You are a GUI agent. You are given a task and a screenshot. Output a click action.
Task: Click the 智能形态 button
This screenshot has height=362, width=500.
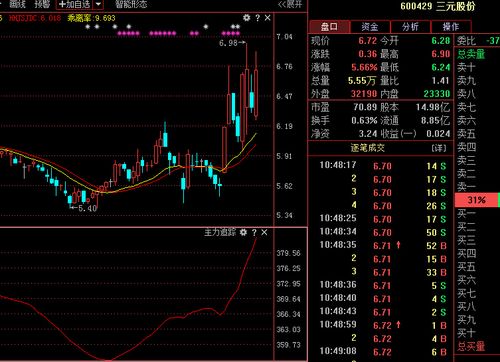(131, 4)
